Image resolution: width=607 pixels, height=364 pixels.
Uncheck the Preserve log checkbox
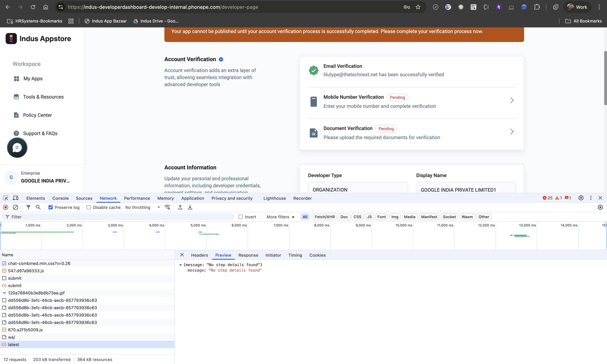pyautogui.click(x=51, y=207)
